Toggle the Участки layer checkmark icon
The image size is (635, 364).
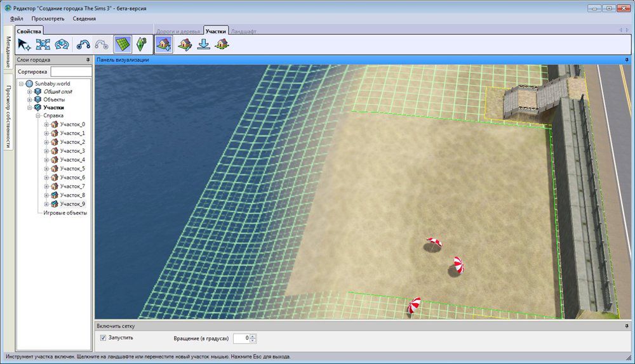tap(38, 108)
